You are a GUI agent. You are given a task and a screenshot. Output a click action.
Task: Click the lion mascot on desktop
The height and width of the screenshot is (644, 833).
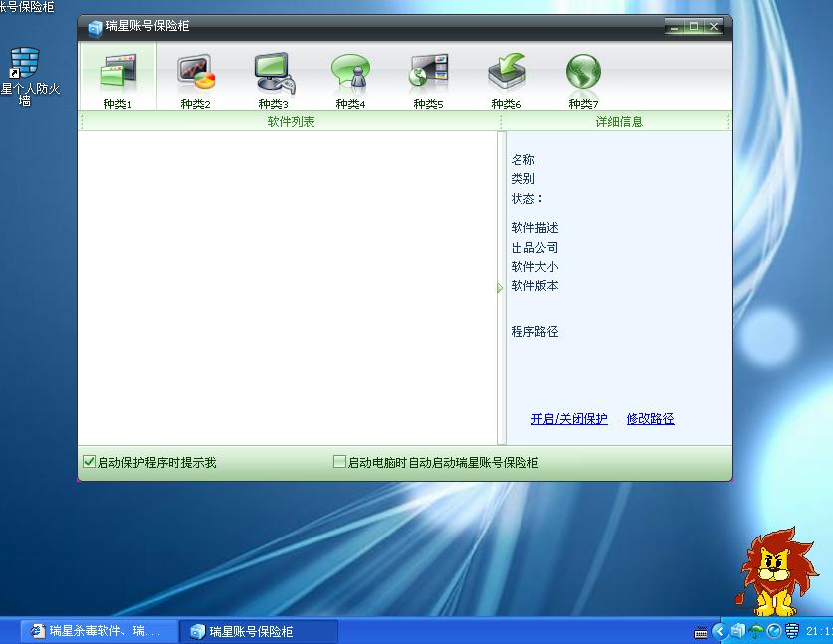[771, 571]
